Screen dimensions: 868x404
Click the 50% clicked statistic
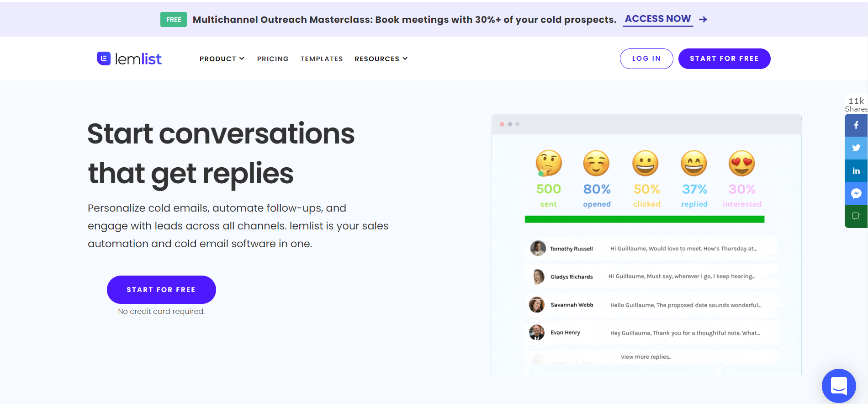646,196
